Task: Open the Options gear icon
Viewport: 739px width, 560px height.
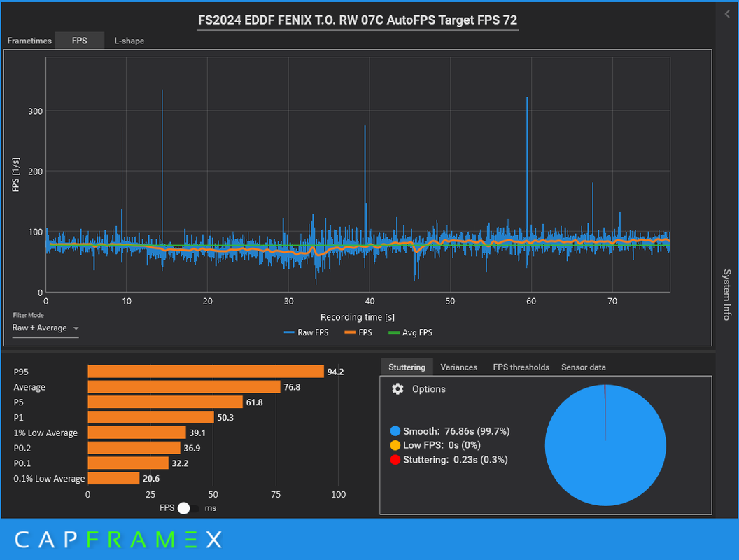Action: 397,389
